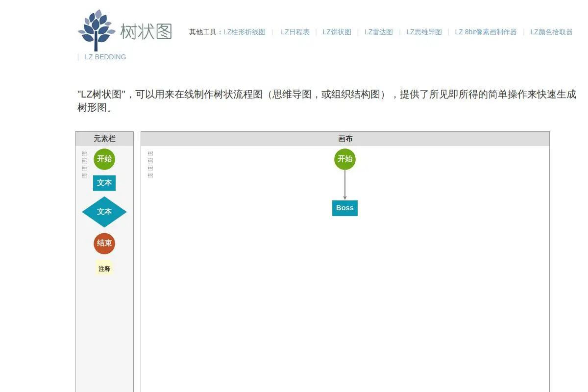Click the "LZ树状图" description paragraph
Viewport: 588px width, 392px height.
327,101
